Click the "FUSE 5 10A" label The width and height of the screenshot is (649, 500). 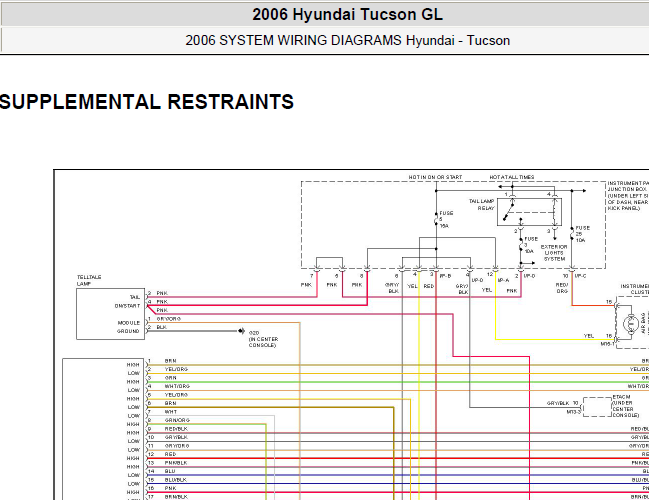point(446,219)
